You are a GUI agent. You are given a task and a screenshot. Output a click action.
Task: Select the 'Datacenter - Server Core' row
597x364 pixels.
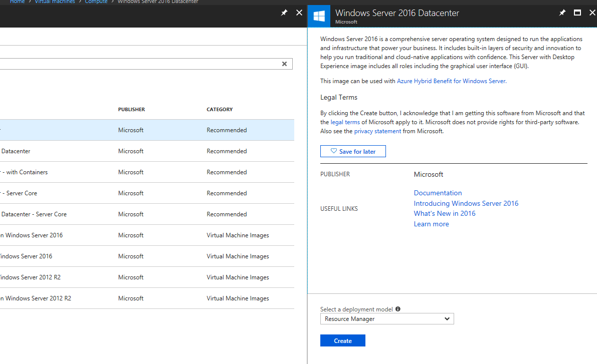(x=147, y=214)
